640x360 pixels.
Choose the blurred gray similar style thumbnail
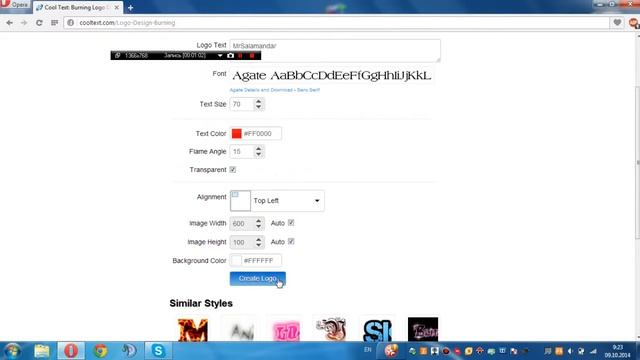coord(241,329)
